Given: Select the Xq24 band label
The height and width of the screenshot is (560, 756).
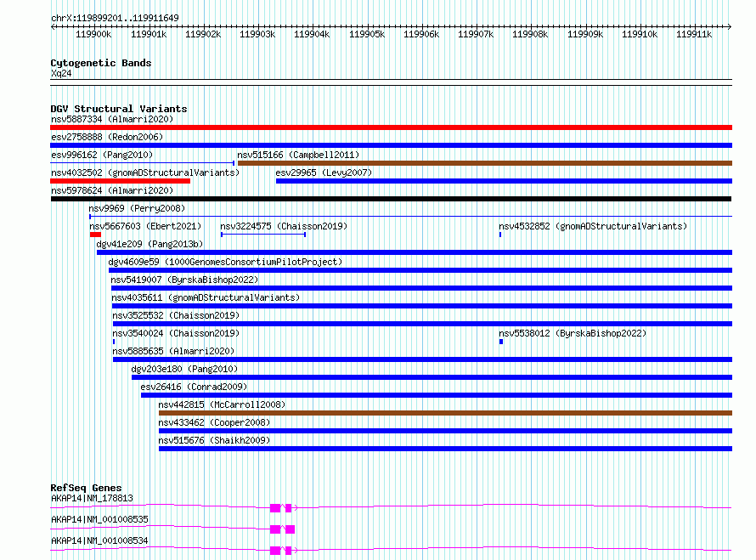Looking at the screenshot, I should [61, 73].
